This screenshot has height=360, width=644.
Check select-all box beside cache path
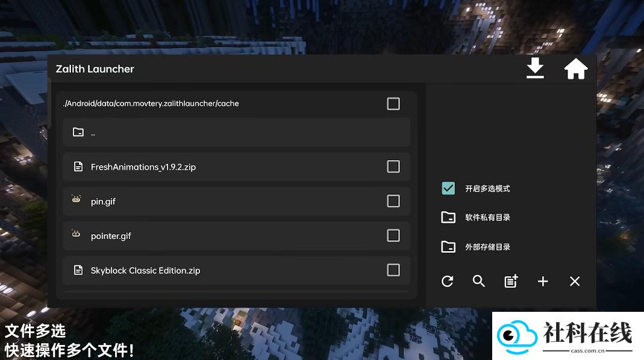pyautogui.click(x=393, y=104)
